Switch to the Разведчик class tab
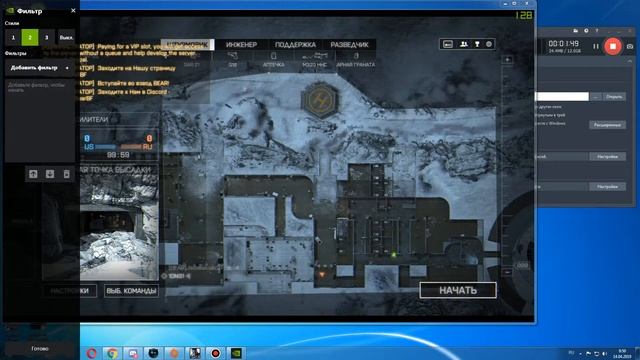The height and width of the screenshot is (360, 640). 349,44
